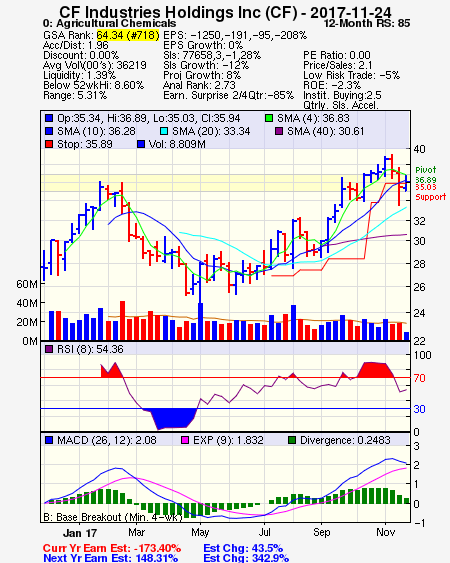This screenshot has width=450, height=563.
Task: Click the red Stop legend swatch
Action: click(x=49, y=144)
